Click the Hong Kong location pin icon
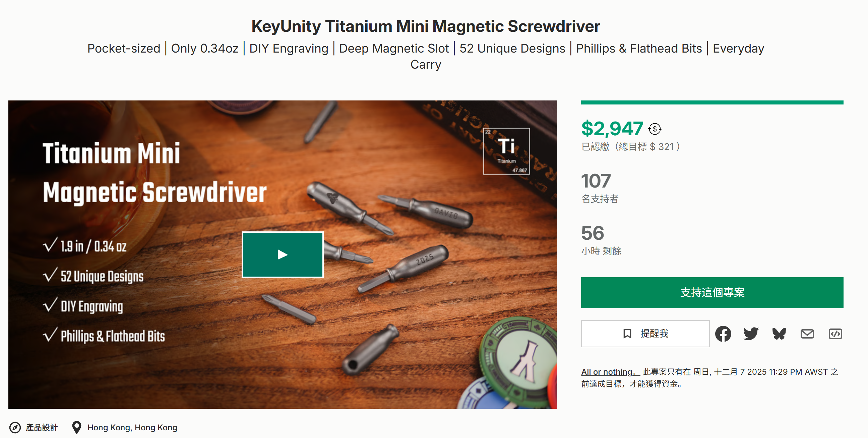This screenshot has height=438, width=868. click(x=77, y=427)
